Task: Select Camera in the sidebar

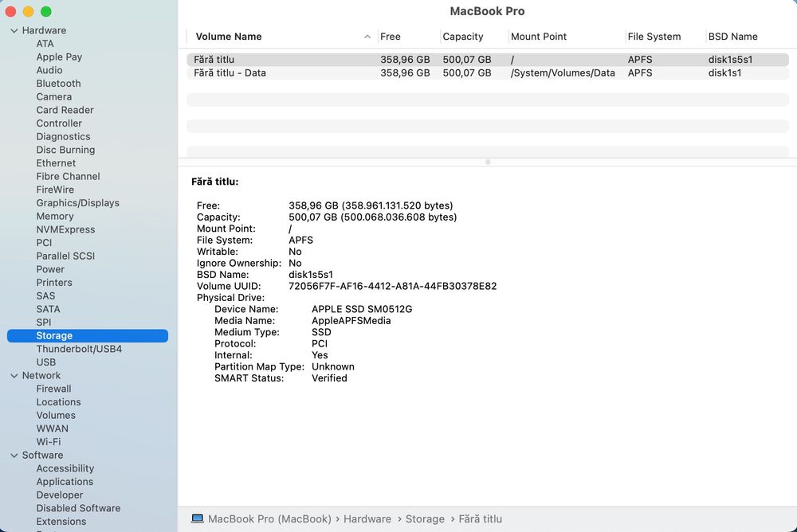Action: point(54,96)
